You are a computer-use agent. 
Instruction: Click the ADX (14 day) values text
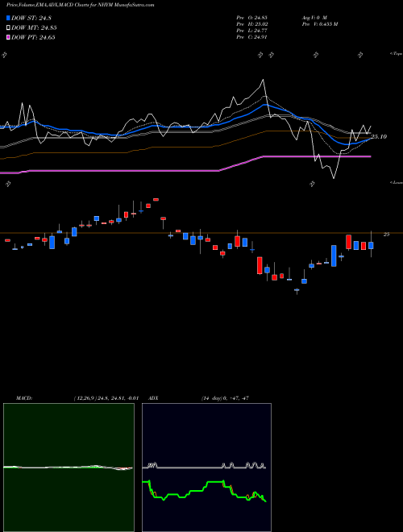coord(225,398)
